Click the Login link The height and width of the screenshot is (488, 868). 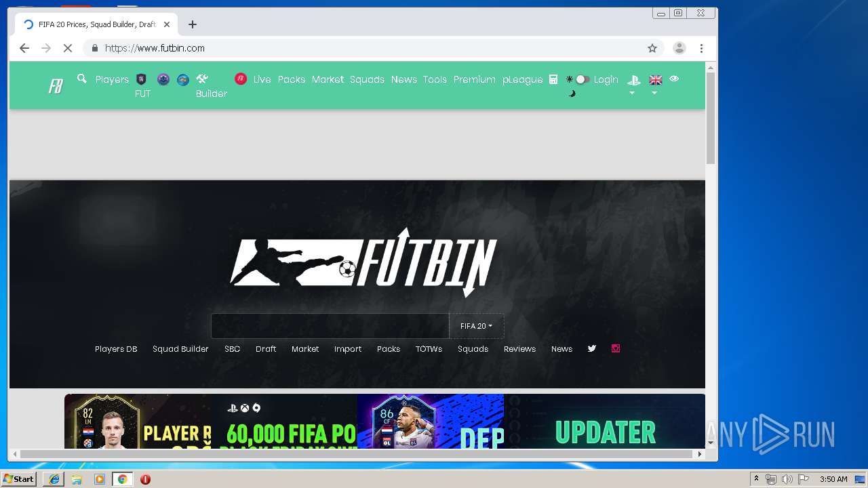point(606,79)
